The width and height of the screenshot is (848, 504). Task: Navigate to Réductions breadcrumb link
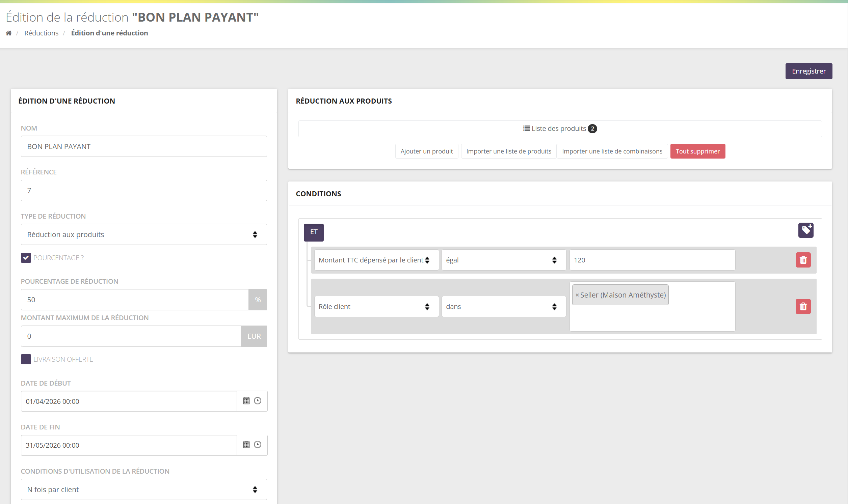pos(42,33)
